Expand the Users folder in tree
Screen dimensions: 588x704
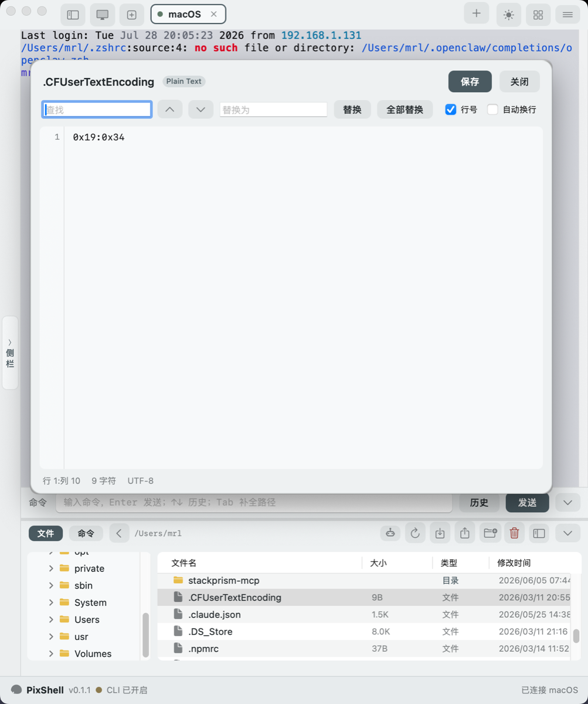[x=51, y=620]
